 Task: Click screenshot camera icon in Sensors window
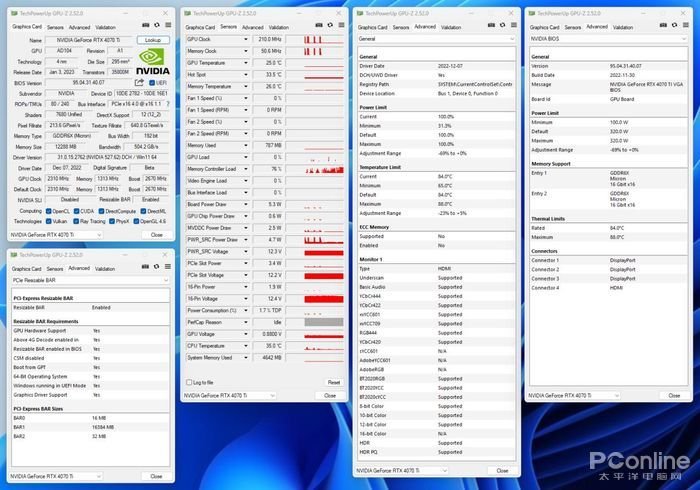coord(319,25)
